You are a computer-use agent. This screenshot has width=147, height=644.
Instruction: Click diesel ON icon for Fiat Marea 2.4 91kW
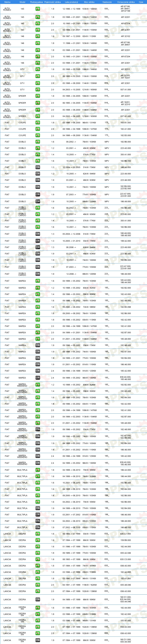click(x=38, y=371)
